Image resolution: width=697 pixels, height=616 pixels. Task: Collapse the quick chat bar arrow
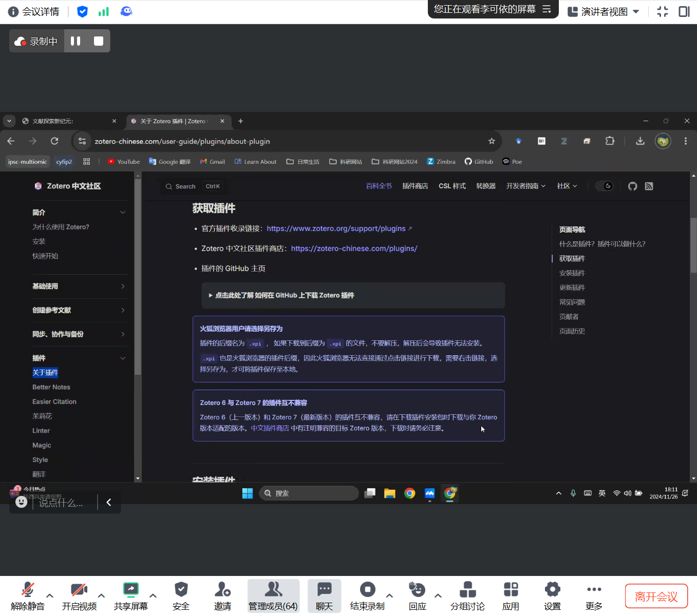(109, 502)
